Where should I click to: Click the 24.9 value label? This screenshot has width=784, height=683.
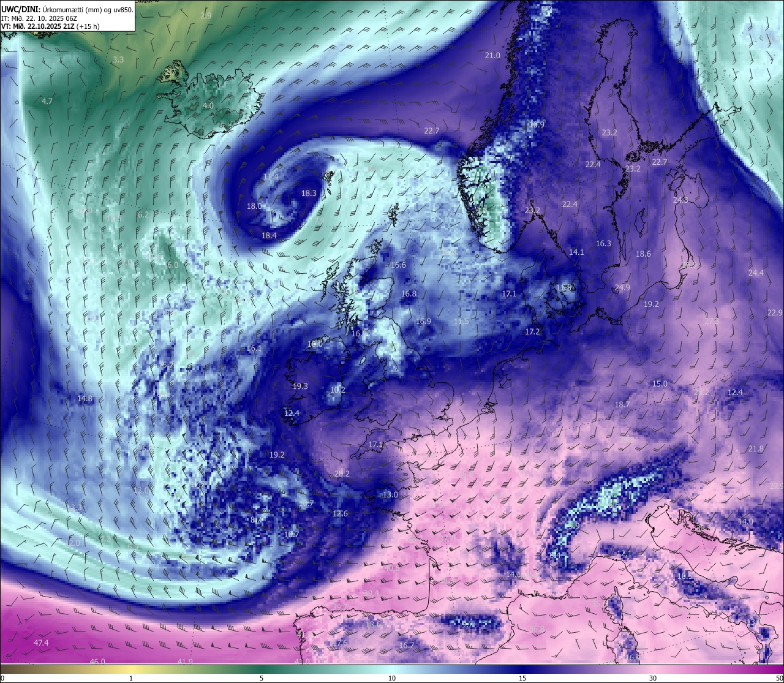[622, 288]
